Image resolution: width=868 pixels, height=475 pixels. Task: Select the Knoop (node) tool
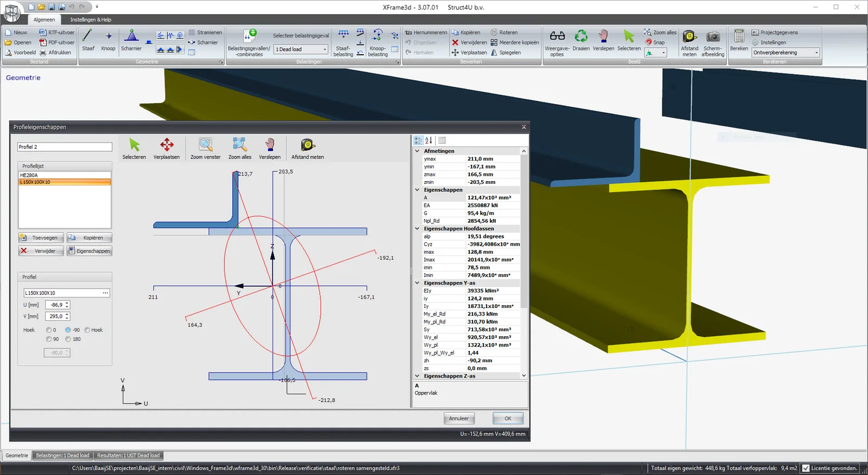point(108,40)
